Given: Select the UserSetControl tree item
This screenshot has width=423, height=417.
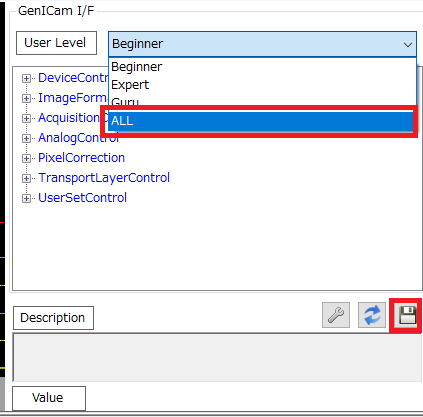Looking at the screenshot, I should click(82, 198).
